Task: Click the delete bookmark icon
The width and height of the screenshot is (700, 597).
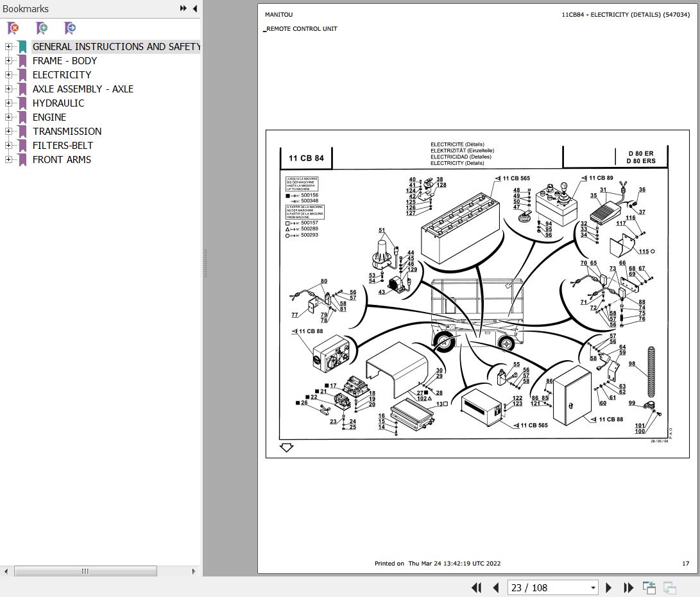Action: point(13,28)
